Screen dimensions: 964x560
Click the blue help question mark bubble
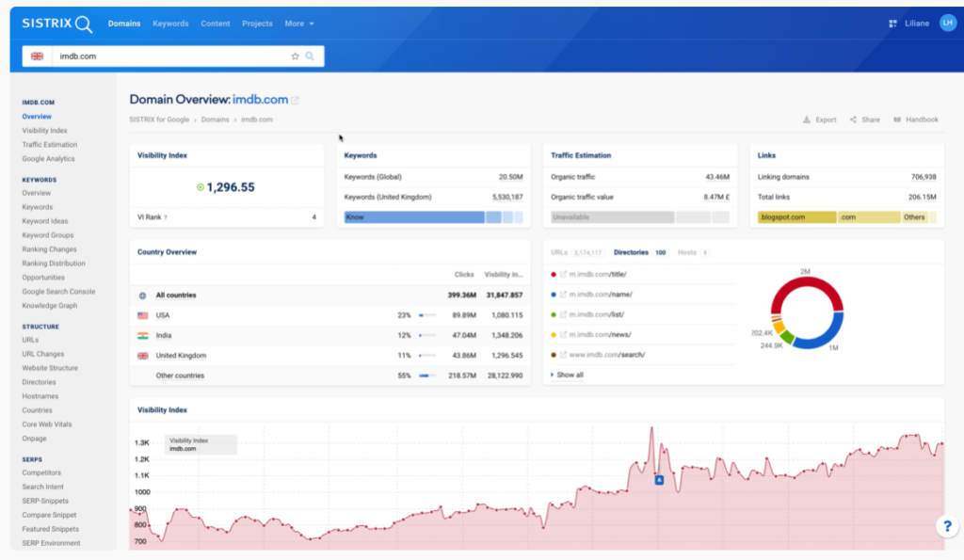(947, 526)
